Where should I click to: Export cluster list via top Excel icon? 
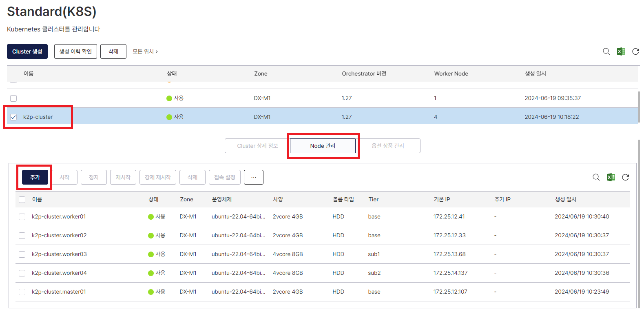[x=621, y=51]
